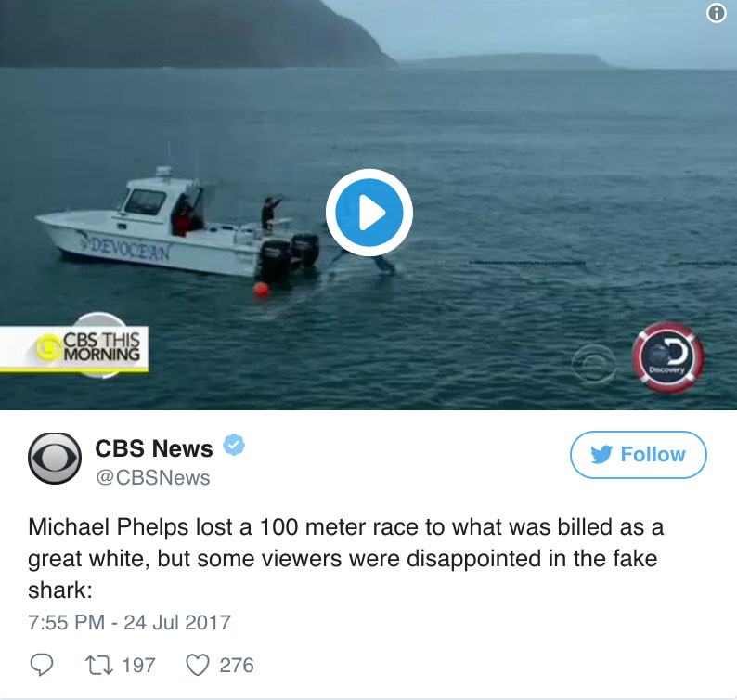Open the 7:55 PM - 24 Jul 2017 timestamp
This screenshot has width=737, height=700.
coord(129,622)
